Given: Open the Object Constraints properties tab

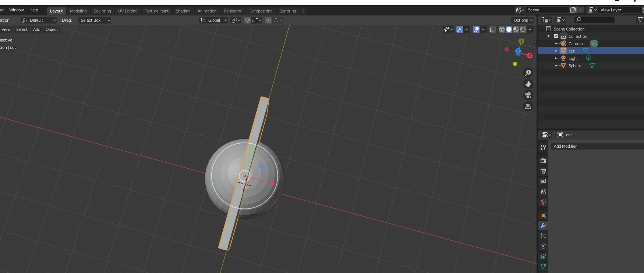Looking at the screenshot, I should [543, 256].
